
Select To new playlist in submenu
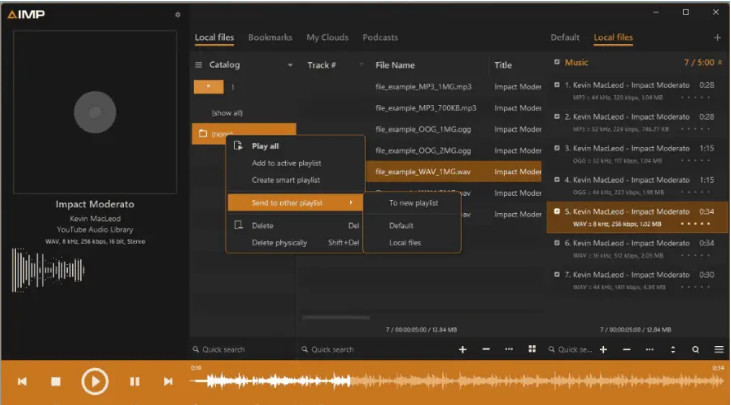point(414,203)
